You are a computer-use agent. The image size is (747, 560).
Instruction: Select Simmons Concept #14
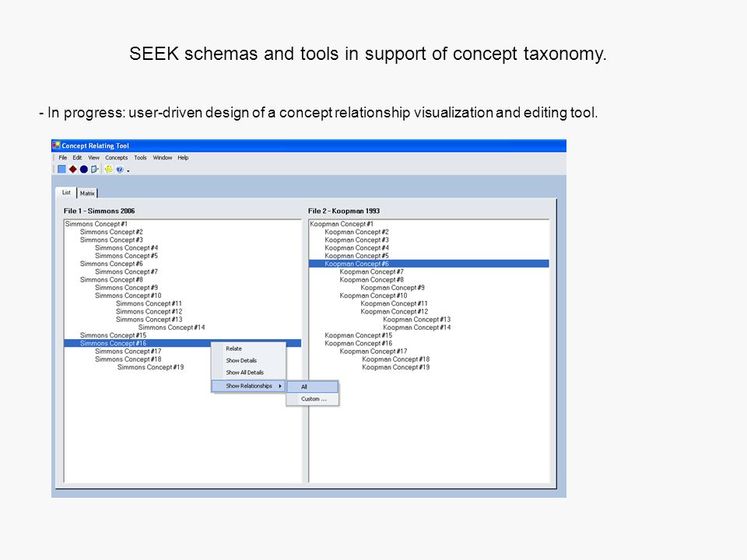click(x=171, y=327)
